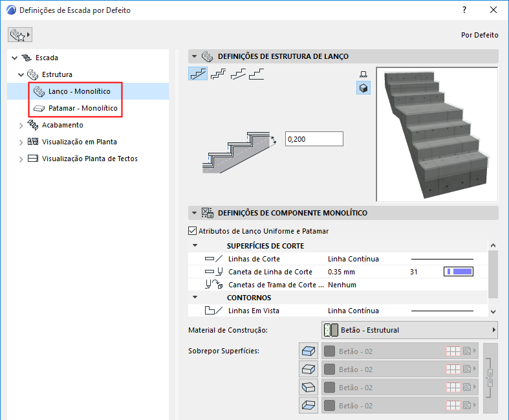The width and height of the screenshot is (509, 420).
Task: Click the Nenhum value for cut fill pens
Action: coord(342,285)
